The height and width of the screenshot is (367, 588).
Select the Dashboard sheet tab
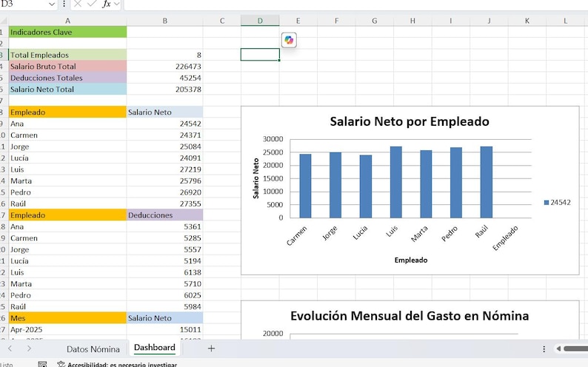tap(155, 348)
